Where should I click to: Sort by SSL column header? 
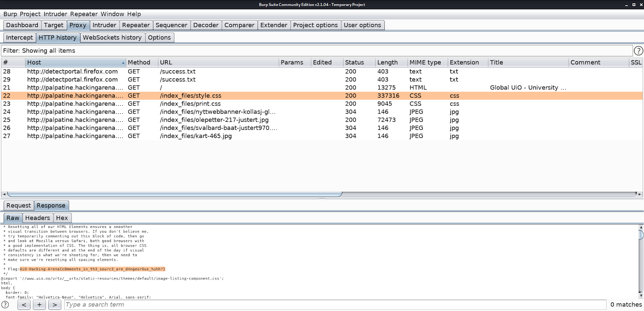[x=636, y=62]
